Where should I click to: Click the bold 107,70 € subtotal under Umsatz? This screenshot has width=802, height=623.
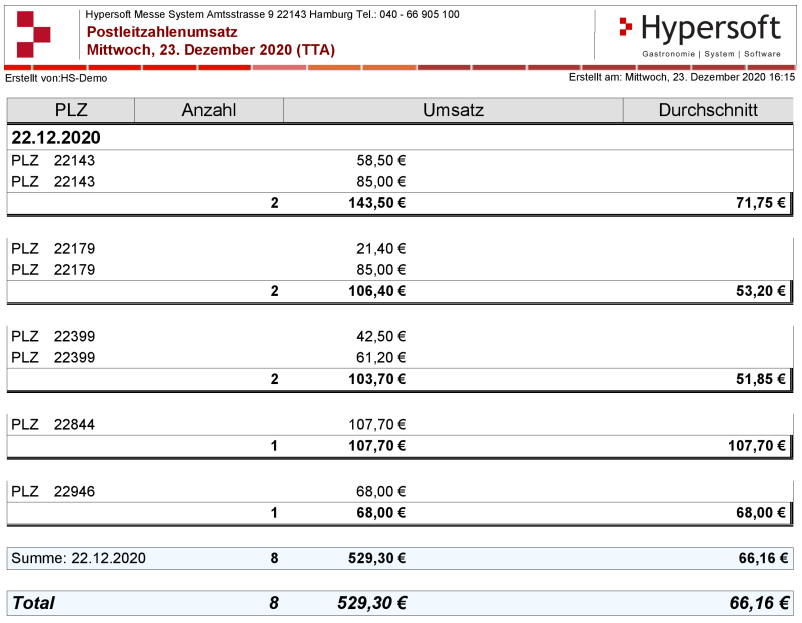[x=377, y=446]
